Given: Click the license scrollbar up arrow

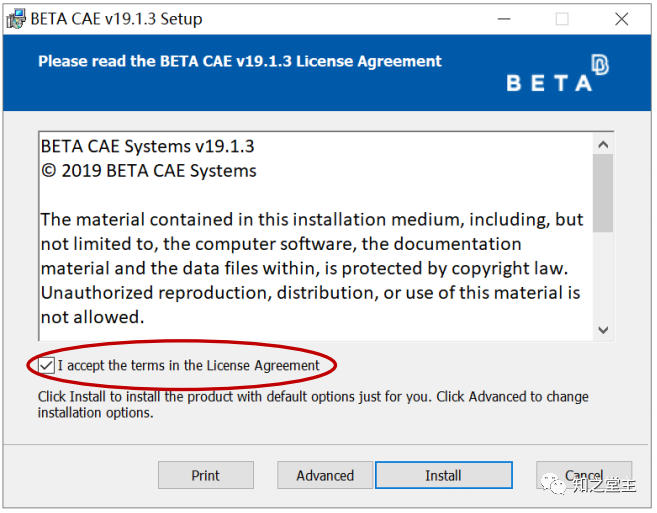Looking at the screenshot, I should coord(603,145).
